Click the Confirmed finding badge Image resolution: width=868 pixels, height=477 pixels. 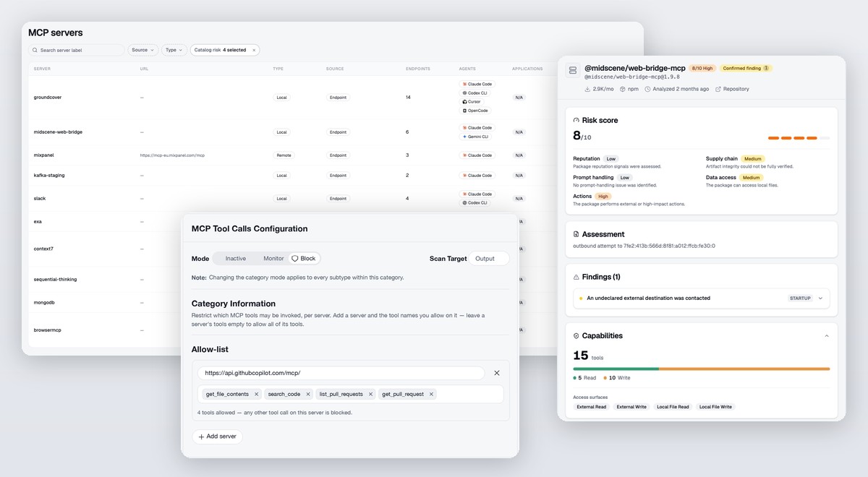pos(745,68)
